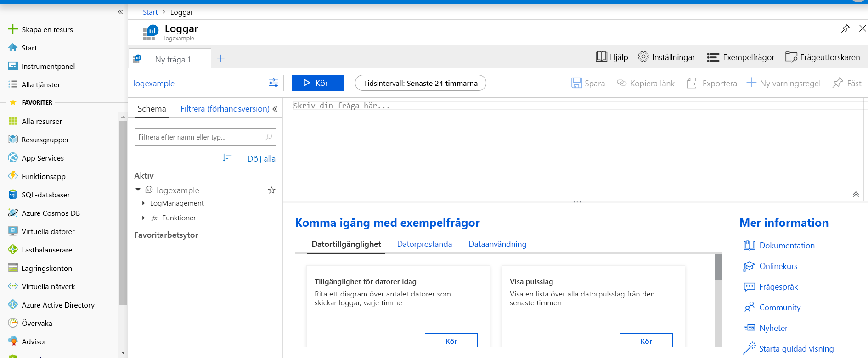
Task: Select the Dataanvändning tab
Action: (497, 244)
